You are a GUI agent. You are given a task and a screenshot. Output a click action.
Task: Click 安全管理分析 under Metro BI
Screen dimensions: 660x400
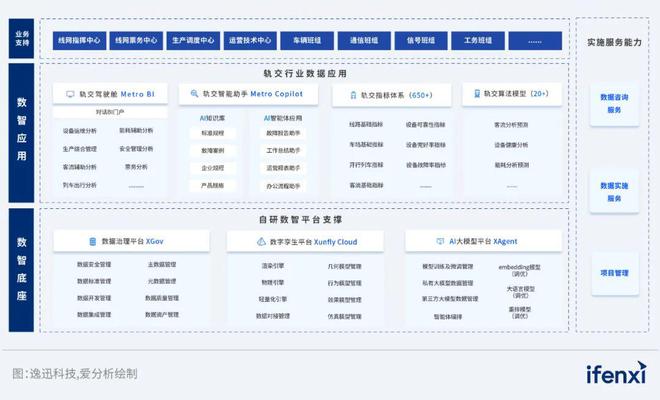[136, 149]
